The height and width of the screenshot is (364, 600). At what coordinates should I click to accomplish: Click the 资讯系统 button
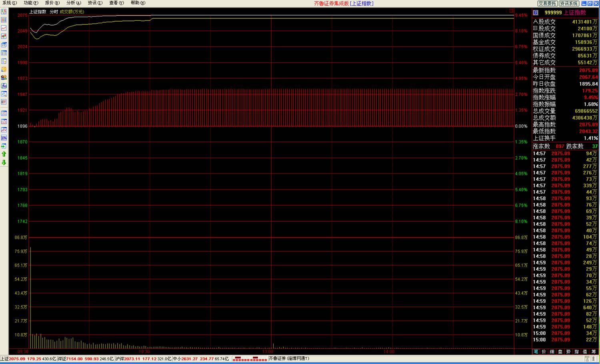[x=568, y=3]
